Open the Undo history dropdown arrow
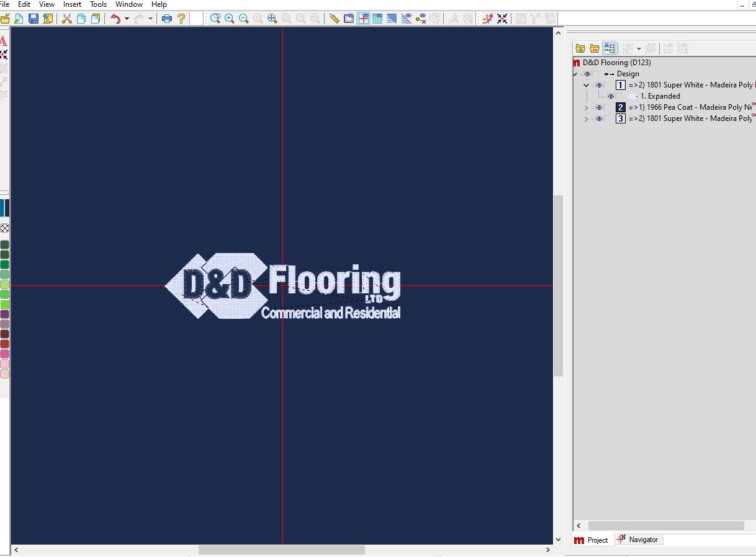Screen dimensions: 756x557 127,19
